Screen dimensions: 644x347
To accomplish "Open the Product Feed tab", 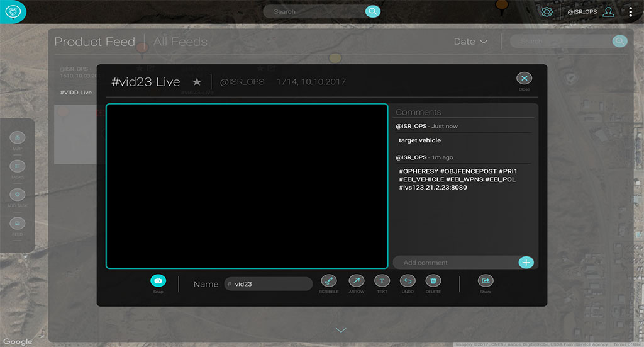I will tap(94, 42).
